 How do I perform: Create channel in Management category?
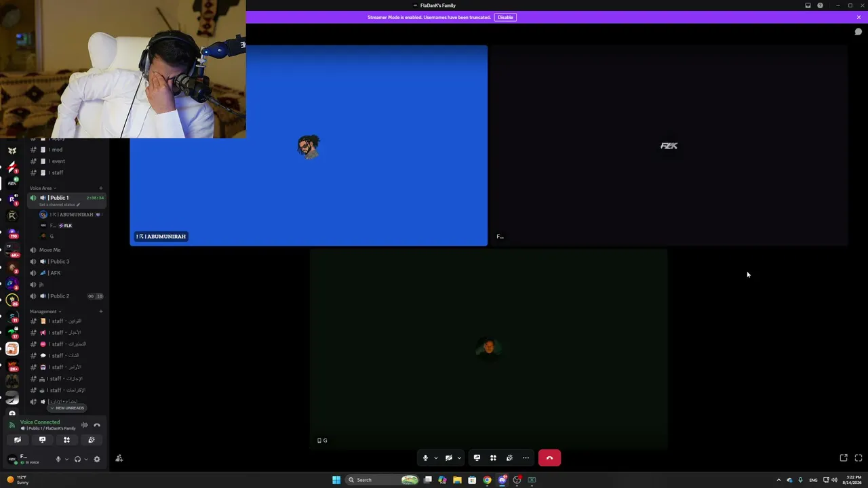click(x=101, y=312)
